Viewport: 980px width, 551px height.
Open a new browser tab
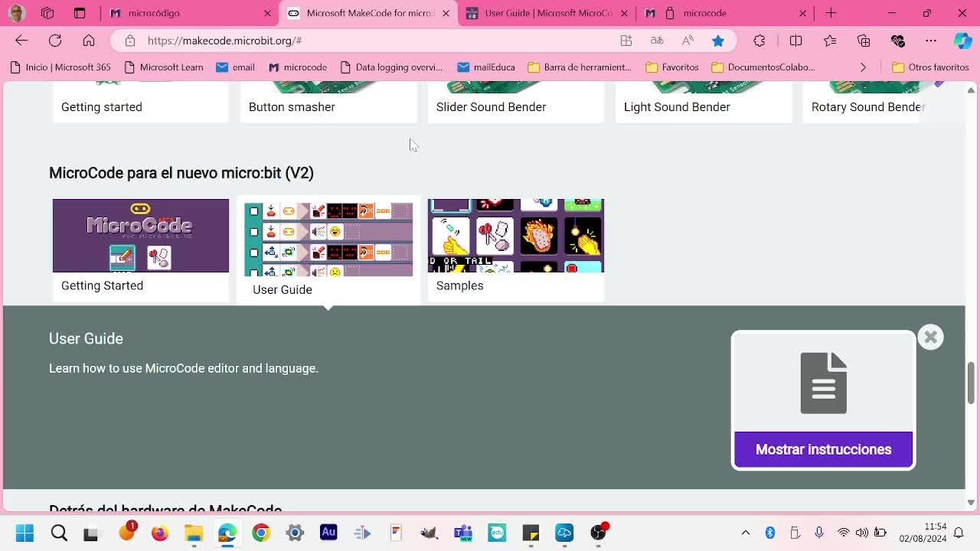pos(831,13)
